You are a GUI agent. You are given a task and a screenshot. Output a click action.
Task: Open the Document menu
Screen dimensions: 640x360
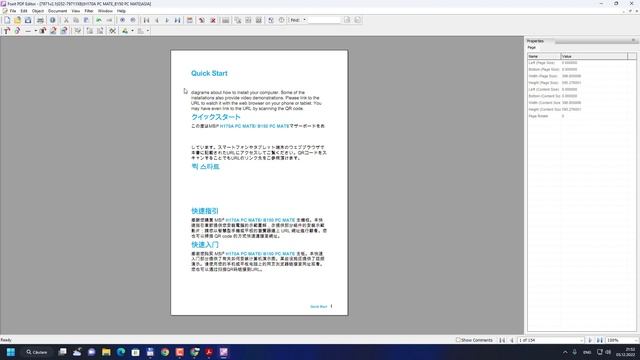58,11
